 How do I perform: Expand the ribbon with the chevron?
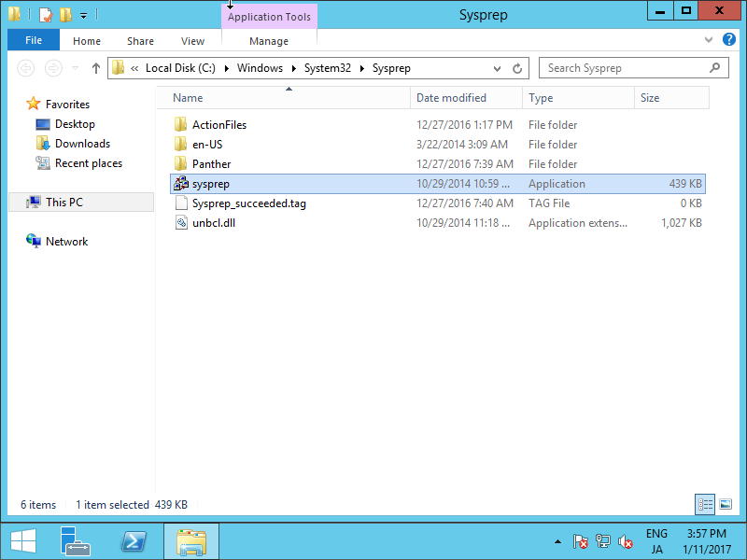coord(708,40)
